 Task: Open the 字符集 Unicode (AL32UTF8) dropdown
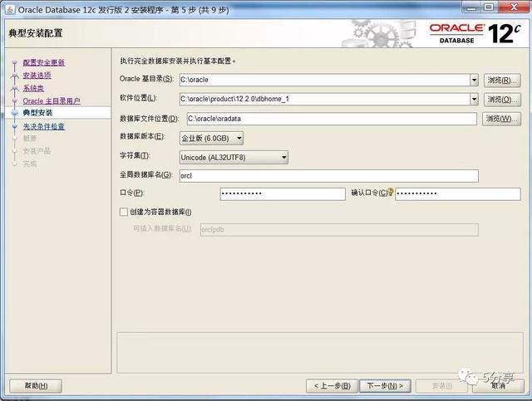point(234,157)
